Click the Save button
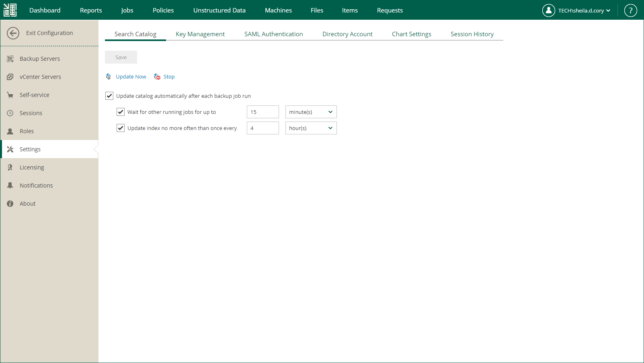This screenshot has height=363, width=644. [121, 57]
